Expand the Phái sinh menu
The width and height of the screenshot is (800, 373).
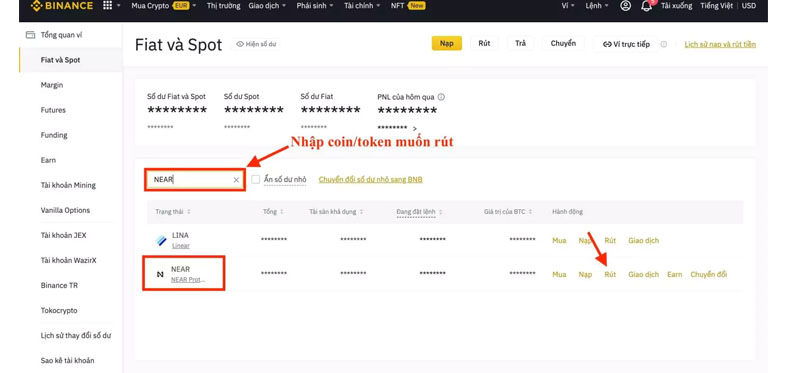coord(315,6)
